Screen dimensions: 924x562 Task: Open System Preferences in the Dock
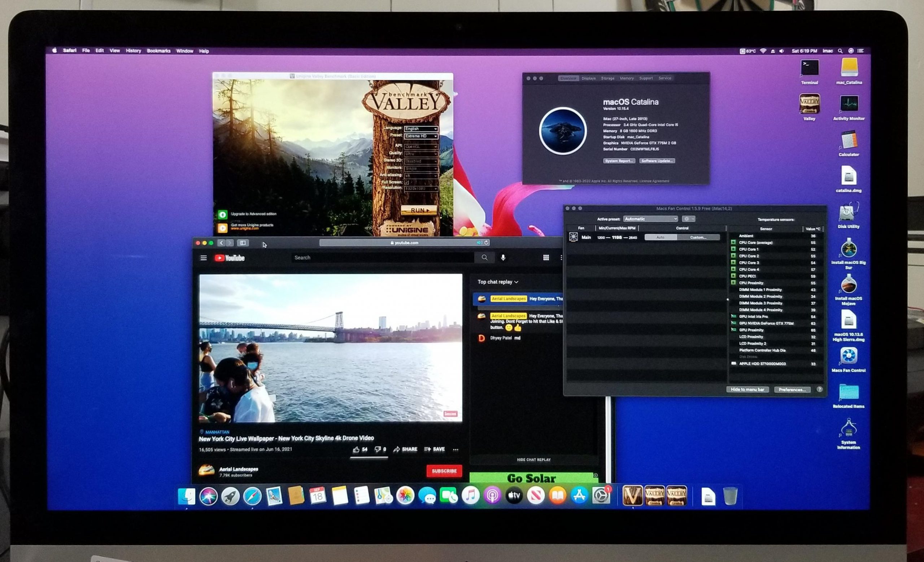click(x=601, y=496)
